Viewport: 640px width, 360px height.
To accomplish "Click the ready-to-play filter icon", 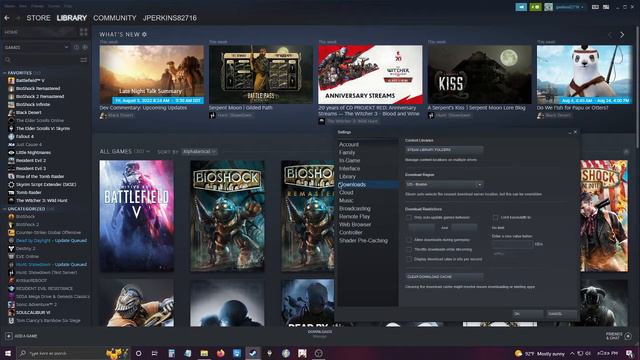I will pyautogui.click(x=85, y=47).
